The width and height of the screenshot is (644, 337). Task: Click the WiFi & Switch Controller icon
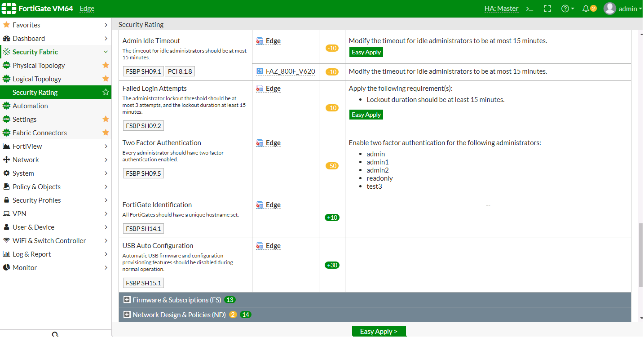(x=6, y=240)
